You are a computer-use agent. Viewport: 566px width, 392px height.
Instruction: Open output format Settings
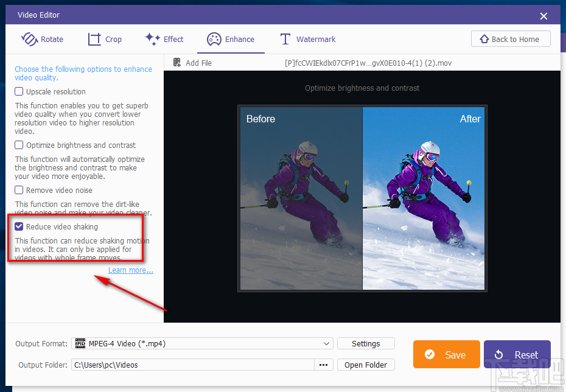click(366, 343)
